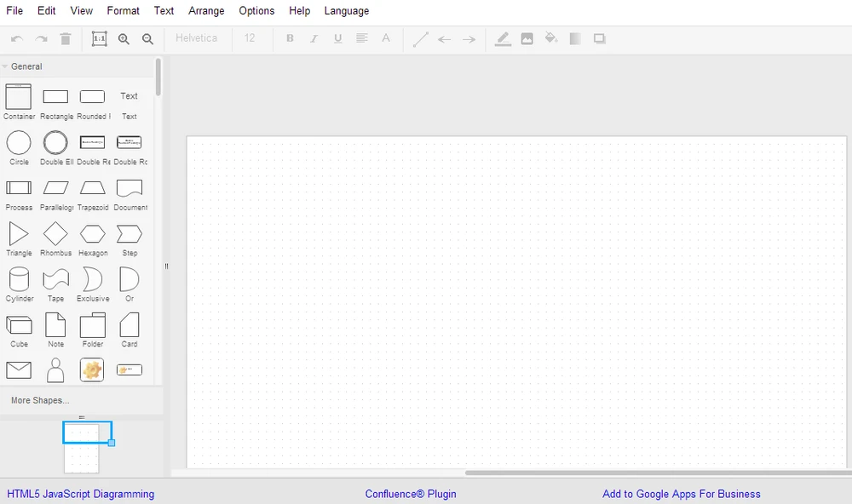852x504 pixels.
Task: Toggle bold formatting
Action: (x=290, y=38)
